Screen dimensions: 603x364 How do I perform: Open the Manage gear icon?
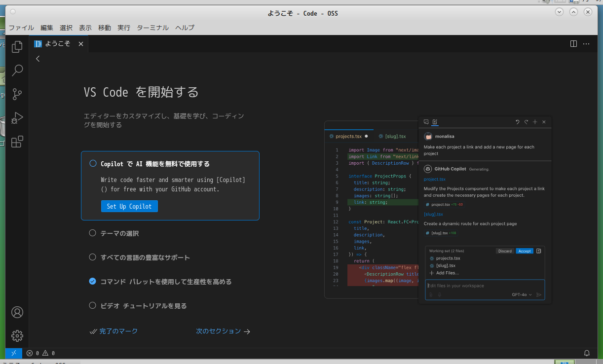tap(17, 336)
